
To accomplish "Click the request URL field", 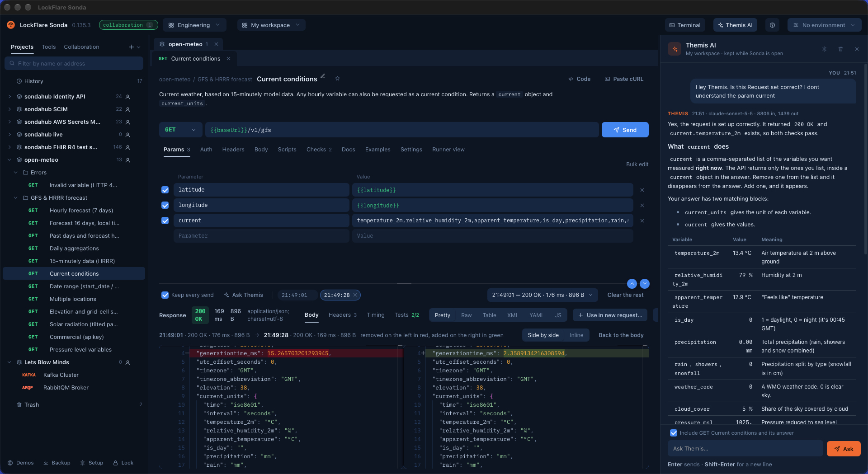I will click(402, 130).
